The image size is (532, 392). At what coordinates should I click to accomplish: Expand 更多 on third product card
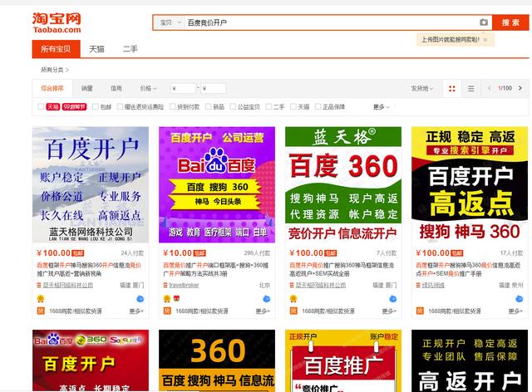click(x=389, y=311)
